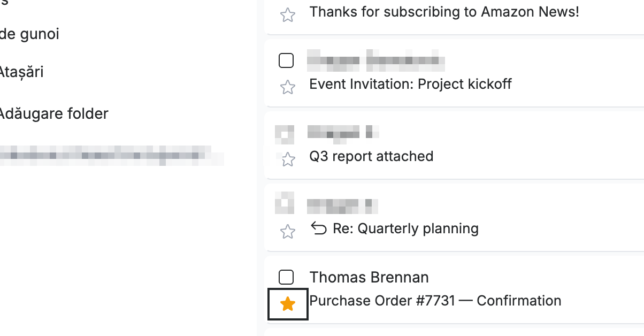644x336 pixels.
Task: Open the Atașări folder in sidebar
Action: pos(22,72)
